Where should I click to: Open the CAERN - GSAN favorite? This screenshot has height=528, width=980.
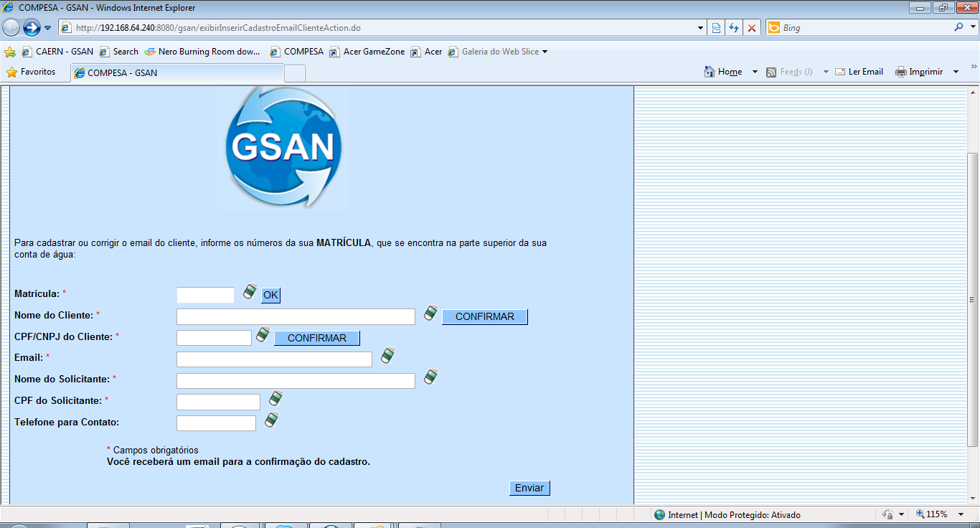tap(57, 52)
